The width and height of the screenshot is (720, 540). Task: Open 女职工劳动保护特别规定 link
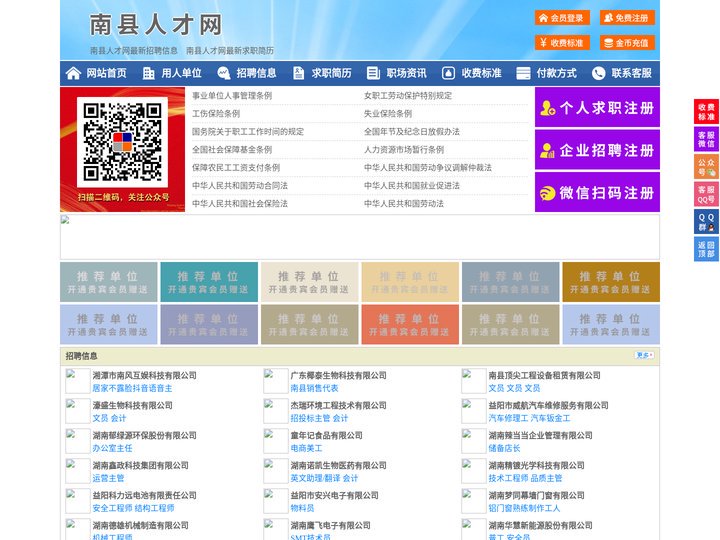[x=408, y=96]
